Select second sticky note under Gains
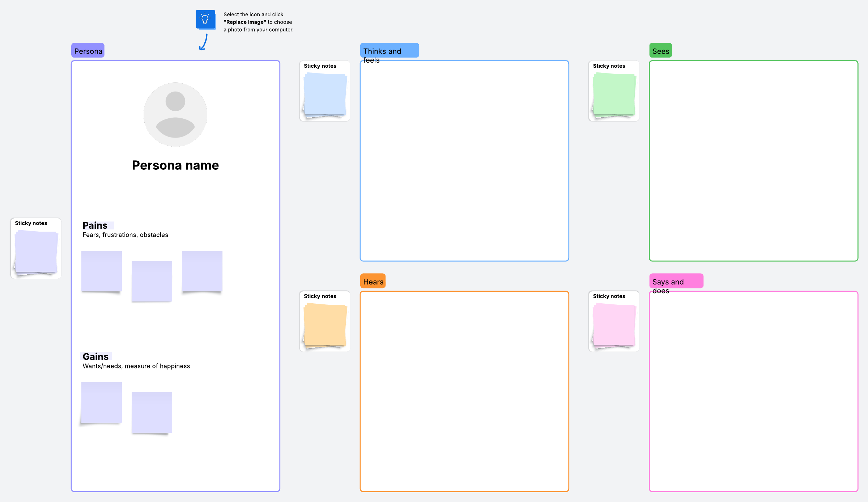The image size is (868, 502). point(152,412)
